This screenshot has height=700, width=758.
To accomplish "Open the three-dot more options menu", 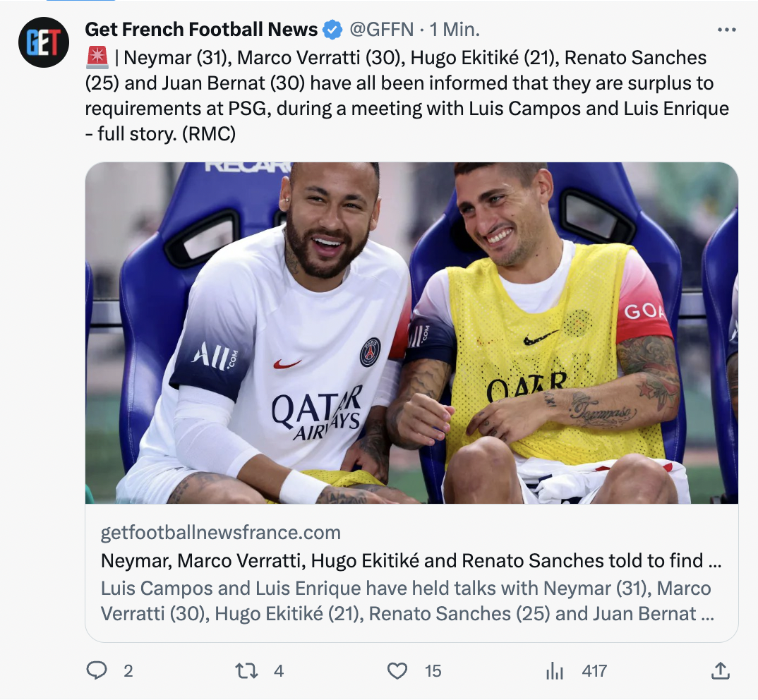I will tap(726, 30).
